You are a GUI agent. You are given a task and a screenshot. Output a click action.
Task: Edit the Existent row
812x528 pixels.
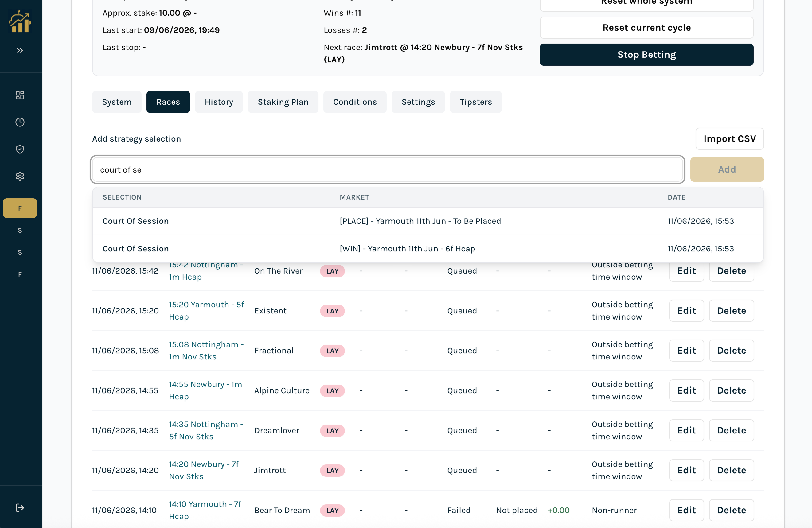click(686, 311)
